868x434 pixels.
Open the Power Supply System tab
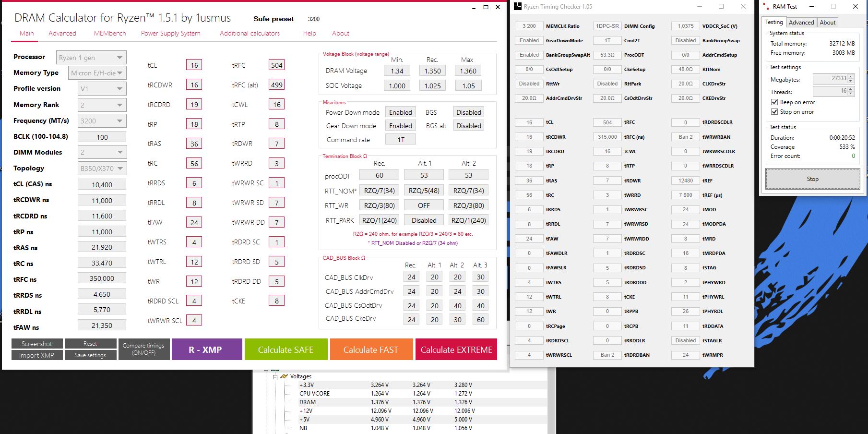coord(171,33)
